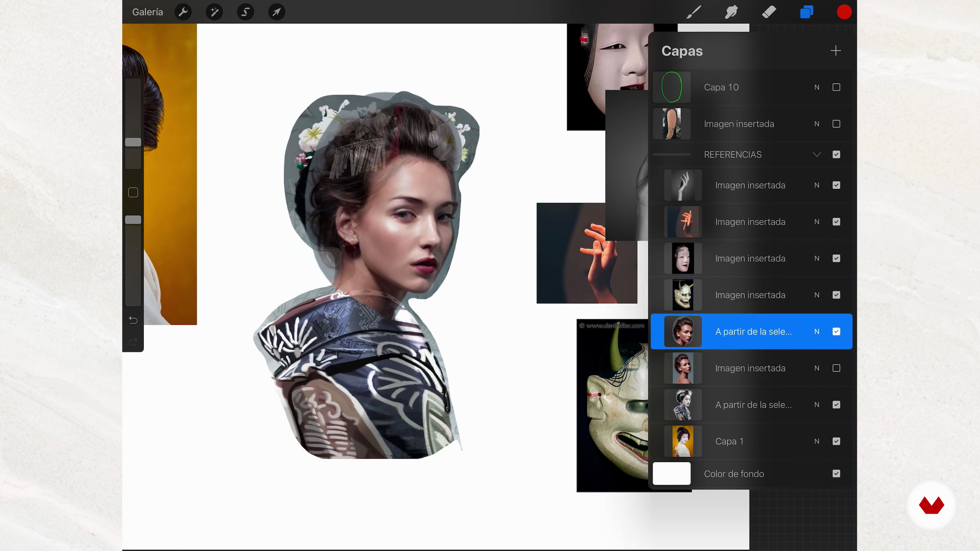
Task: Hide the Capa 1 layer
Action: (836, 441)
